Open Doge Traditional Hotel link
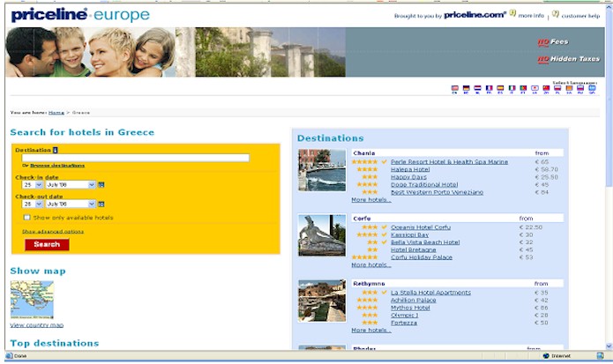Image resolution: width=613 pixels, height=364 pixels. (424, 184)
